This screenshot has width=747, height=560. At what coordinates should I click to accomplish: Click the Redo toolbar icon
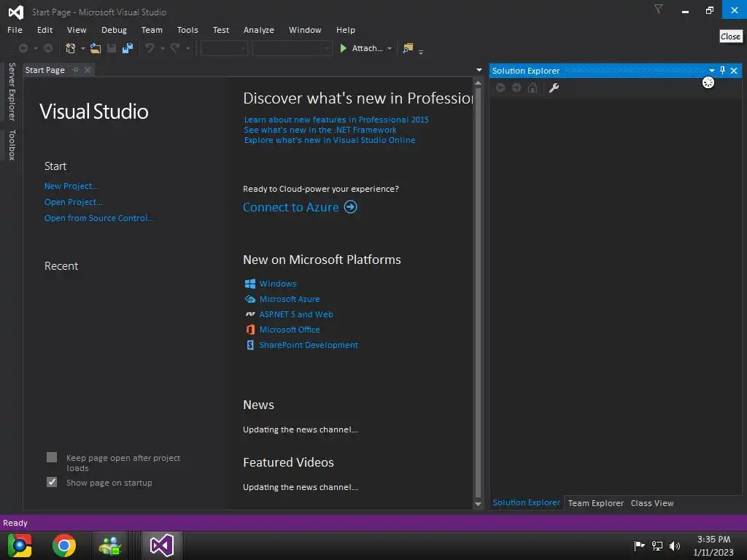(x=175, y=48)
